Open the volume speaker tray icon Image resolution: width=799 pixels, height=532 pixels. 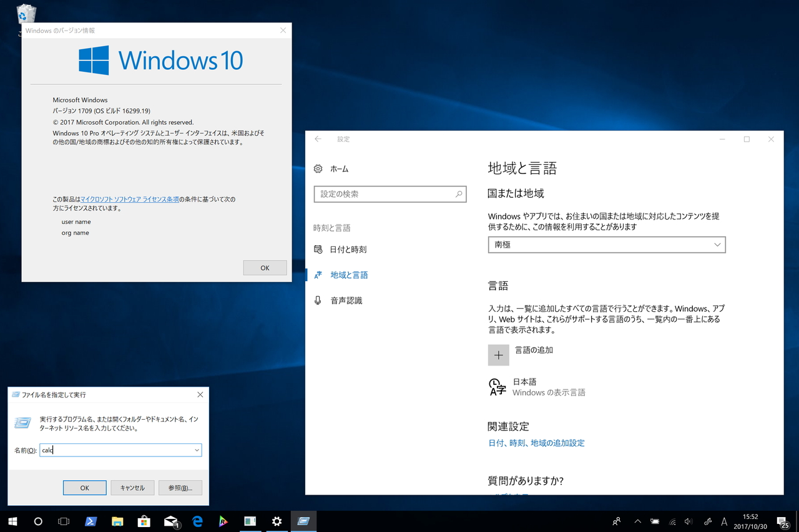pyautogui.click(x=689, y=521)
